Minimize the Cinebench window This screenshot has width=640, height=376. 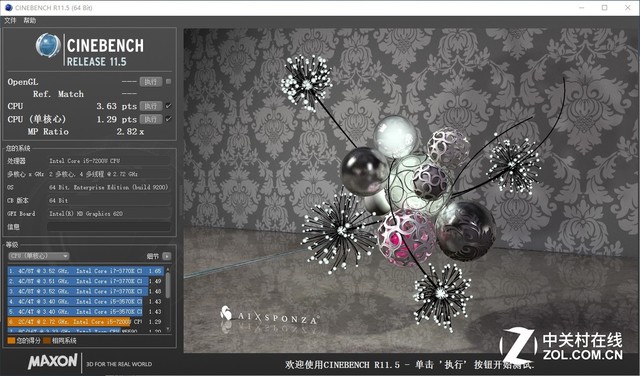(582, 7)
